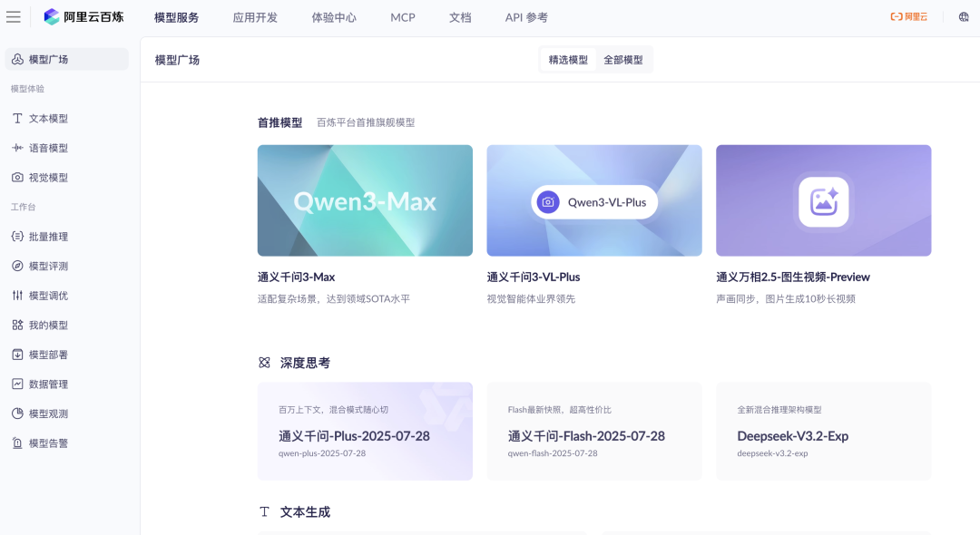This screenshot has height=535, width=980.
Task: Select 模型评测 in sidebar
Action: [x=67, y=266]
